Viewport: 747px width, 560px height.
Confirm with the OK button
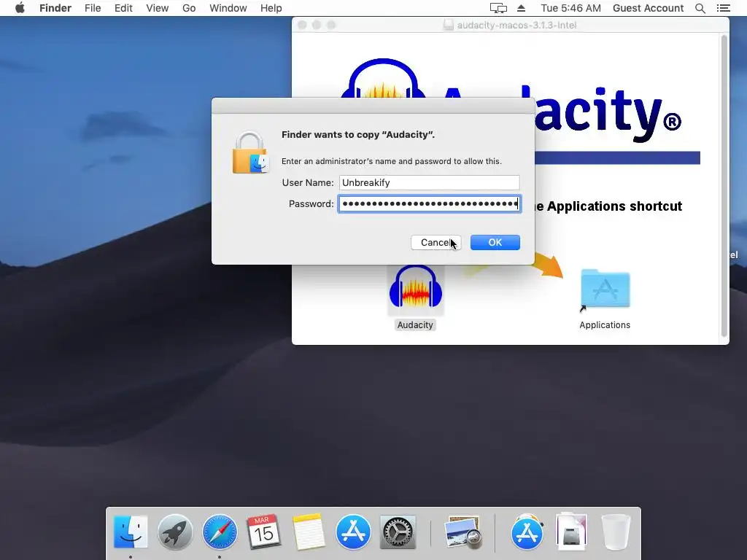(495, 242)
